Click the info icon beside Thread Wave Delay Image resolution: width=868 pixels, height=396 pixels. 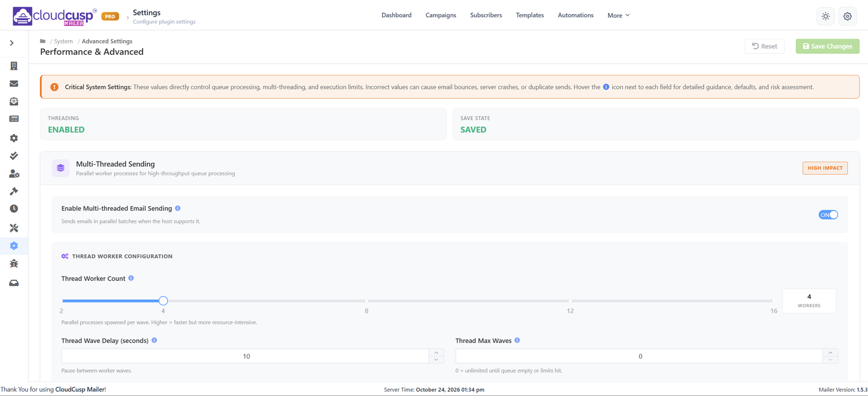tap(155, 340)
